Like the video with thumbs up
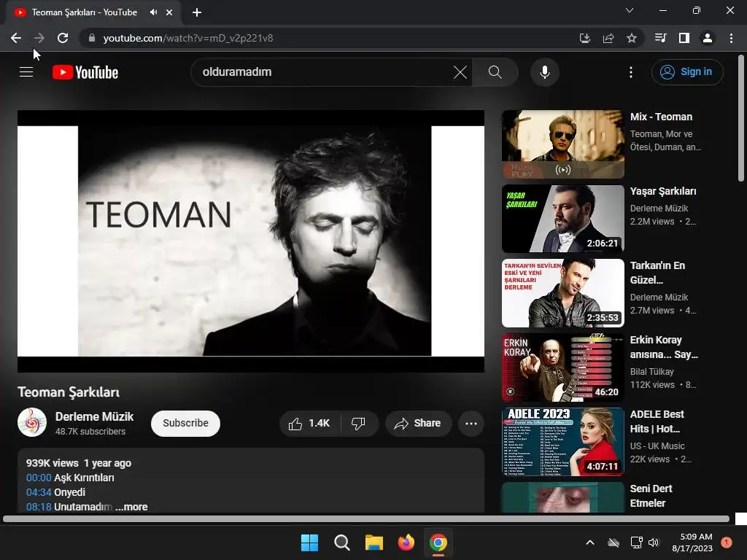747x560 pixels. click(309, 424)
